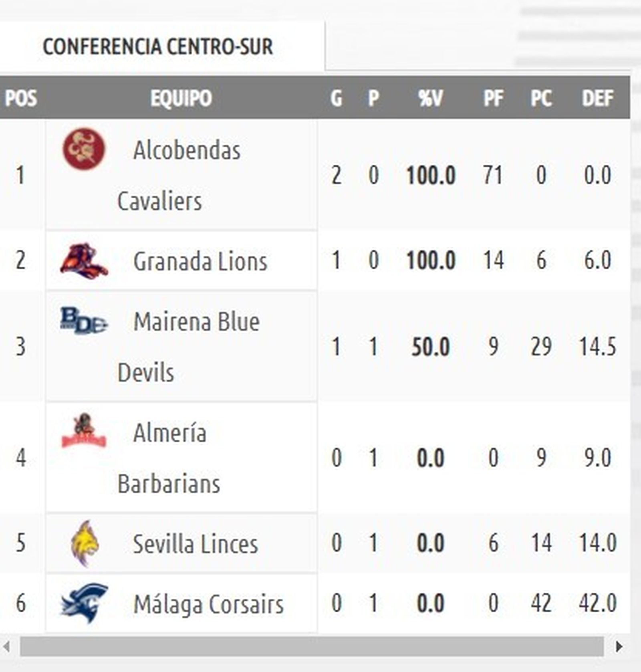The width and height of the screenshot is (641, 672).
Task: Click the Sevilla Linces lynx logo
Action: tap(84, 543)
